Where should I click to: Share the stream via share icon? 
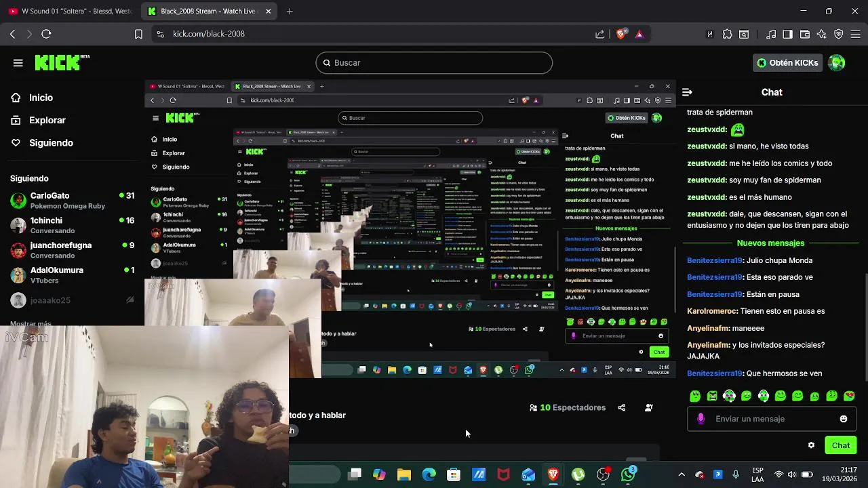click(622, 408)
